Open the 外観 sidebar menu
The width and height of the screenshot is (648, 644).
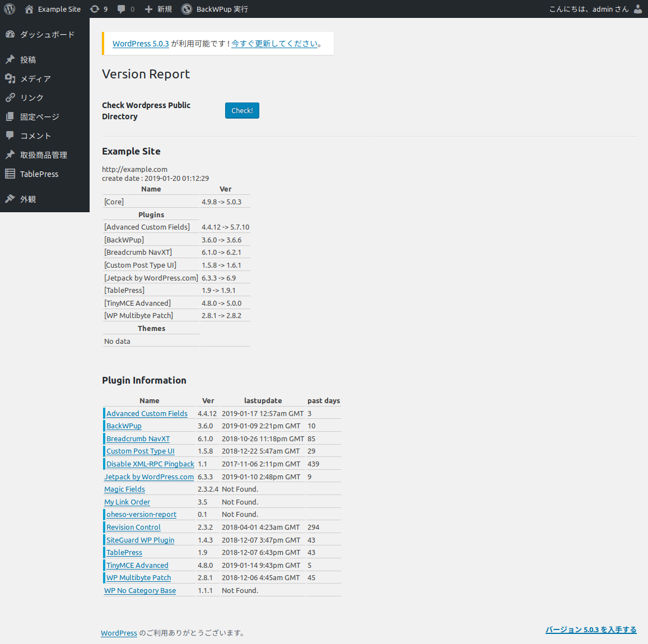click(45, 199)
